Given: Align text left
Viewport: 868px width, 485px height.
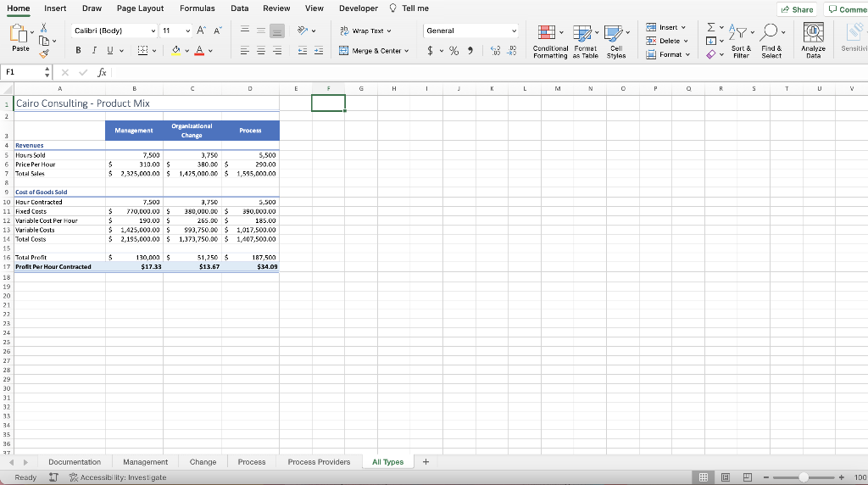Looking at the screenshot, I should pos(245,50).
